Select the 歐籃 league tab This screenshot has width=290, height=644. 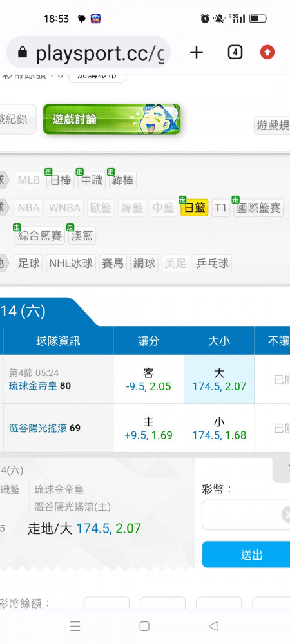click(101, 208)
